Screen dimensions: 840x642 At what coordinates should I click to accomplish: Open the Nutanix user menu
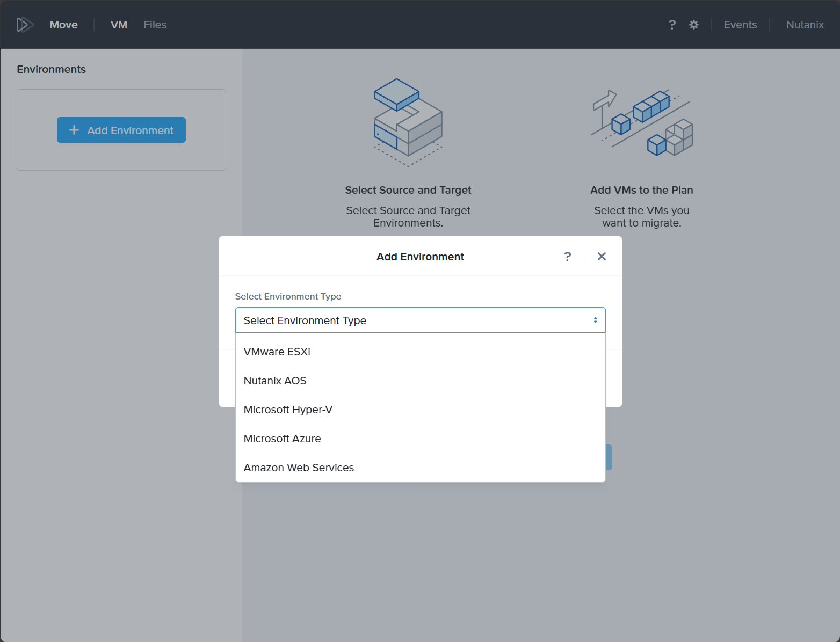pos(805,25)
